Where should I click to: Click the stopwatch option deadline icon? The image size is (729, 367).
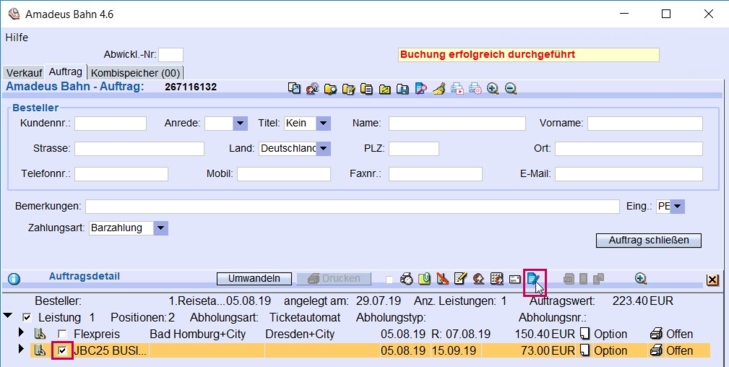pos(406,279)
